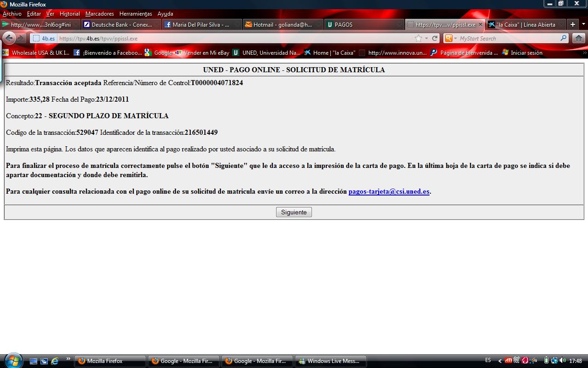Open the Marcadores menu

click(x=99, y=14)
